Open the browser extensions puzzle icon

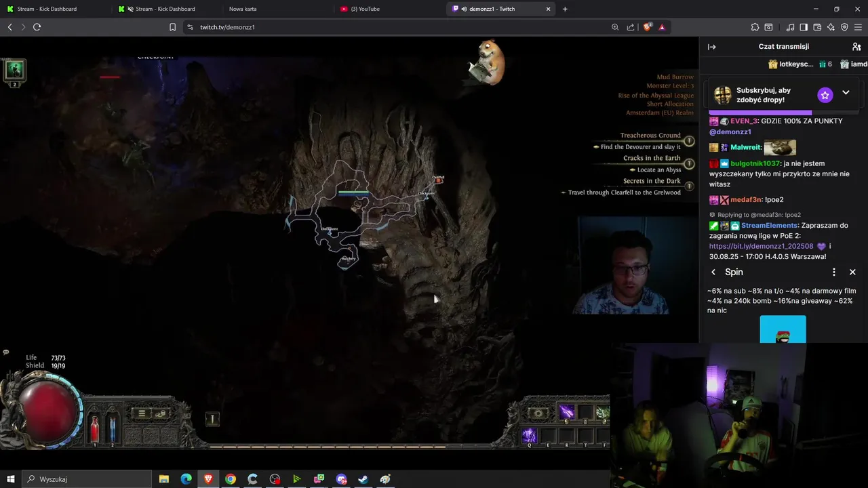pyautogui.click(x=755, y=27)
